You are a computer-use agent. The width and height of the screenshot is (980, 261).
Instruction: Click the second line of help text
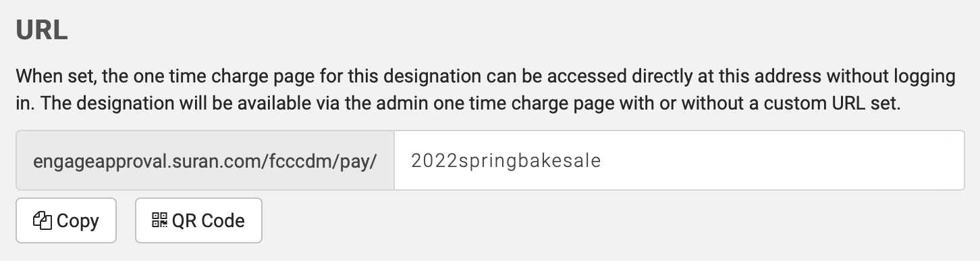pyautogui.click(x=458, y=104)
